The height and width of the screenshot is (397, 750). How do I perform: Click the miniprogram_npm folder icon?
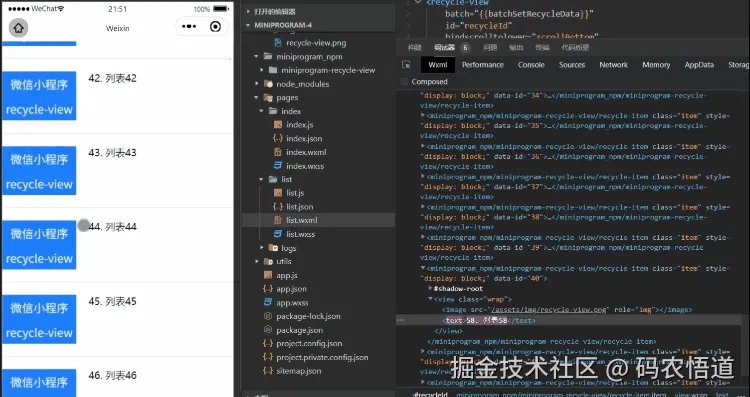coord(268,56)
